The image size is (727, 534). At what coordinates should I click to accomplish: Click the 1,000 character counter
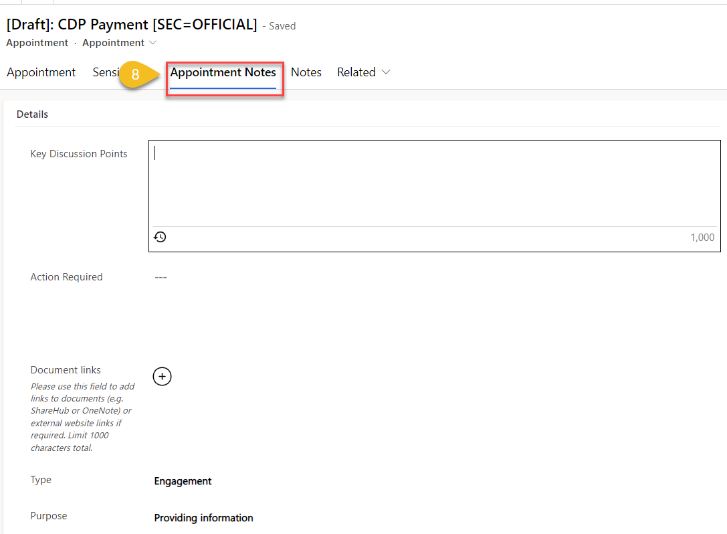(702, 237)
